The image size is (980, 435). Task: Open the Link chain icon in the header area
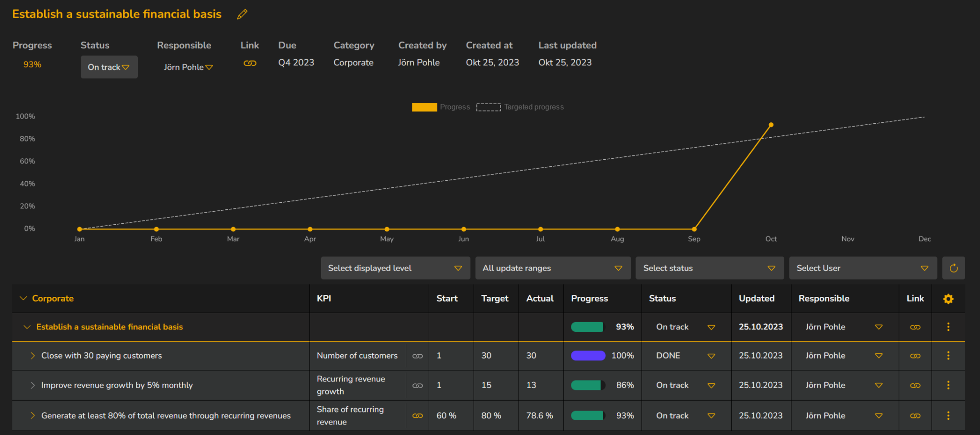pyautogui.click(x=250, y=63)
